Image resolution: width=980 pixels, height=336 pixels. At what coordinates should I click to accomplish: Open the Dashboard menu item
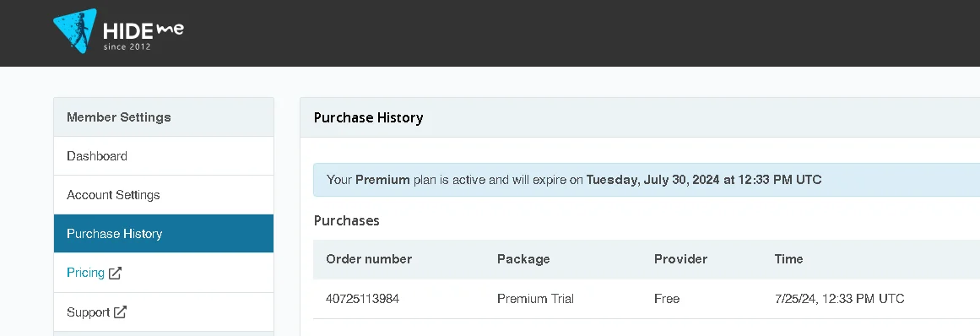point(164,156)
